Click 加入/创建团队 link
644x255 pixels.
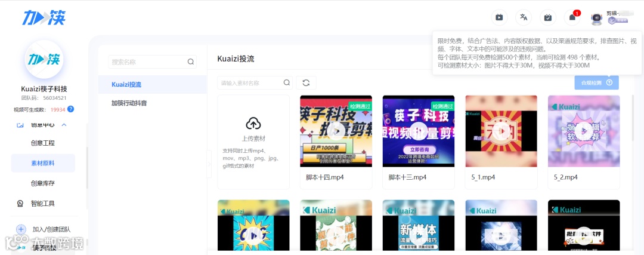51,229
